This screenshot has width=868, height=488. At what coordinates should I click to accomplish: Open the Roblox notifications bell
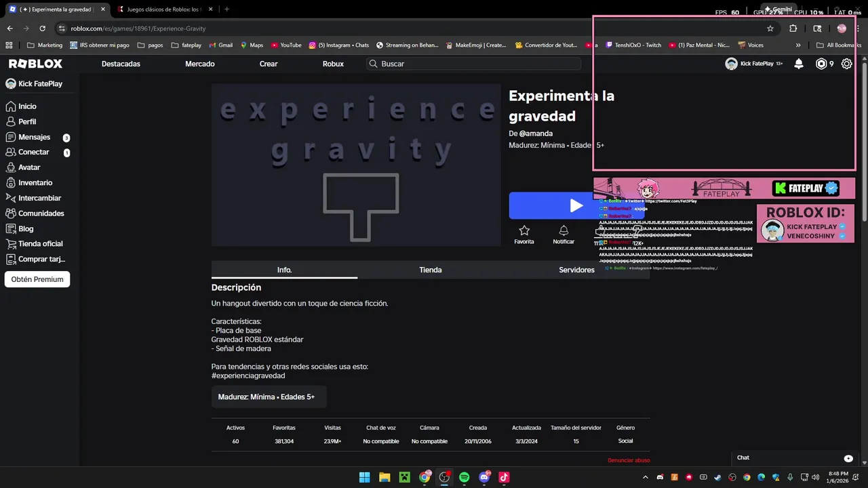pos(799,64)
